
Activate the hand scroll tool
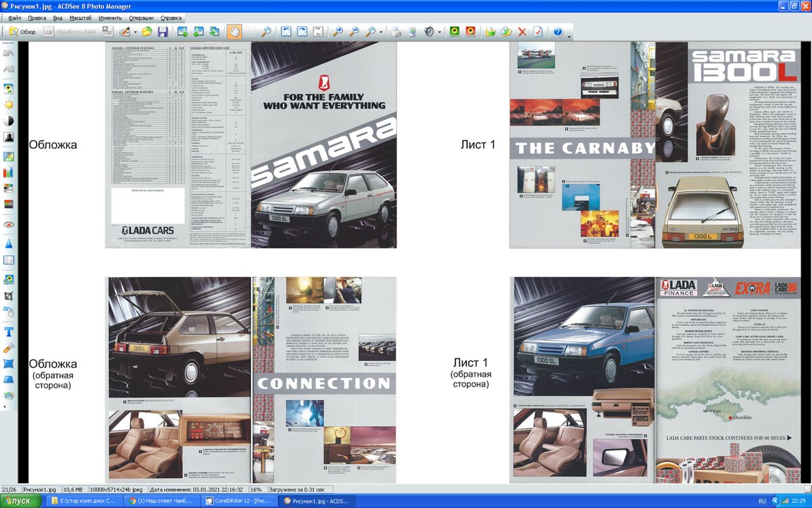(234, 32)
